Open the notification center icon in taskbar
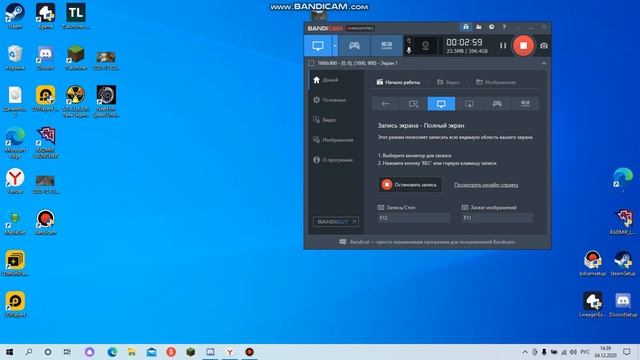Image resolution: width=640 pixels, height=360 pixels. pyautogui.click(x=627, y=352)
